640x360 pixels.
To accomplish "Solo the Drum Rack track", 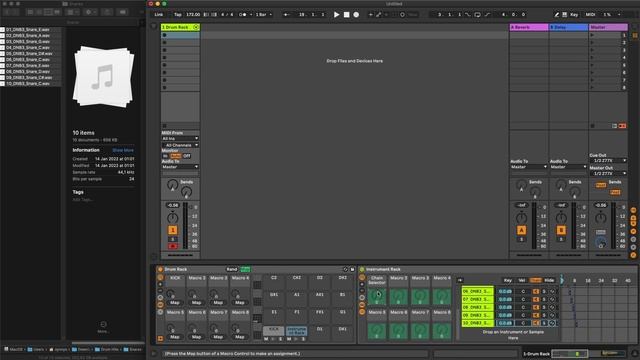I will 173,240.
